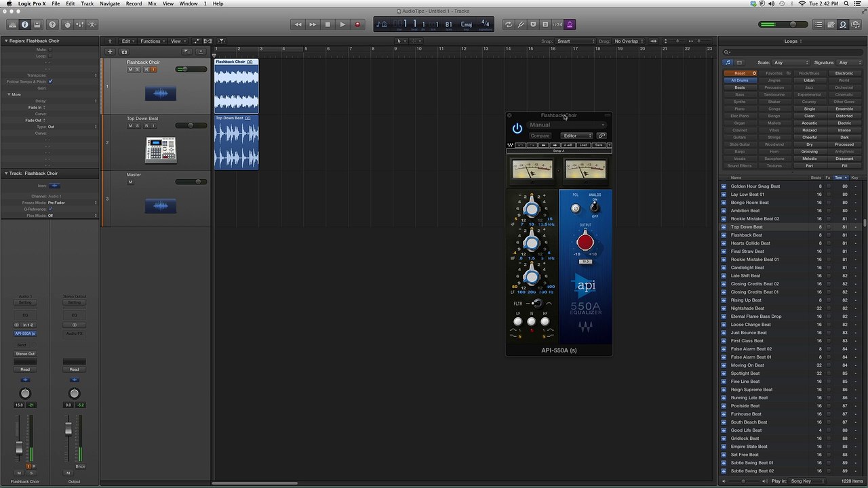Open the Media Browser
The height and width of the screenshot is (488, 868).
click(855, 24)
